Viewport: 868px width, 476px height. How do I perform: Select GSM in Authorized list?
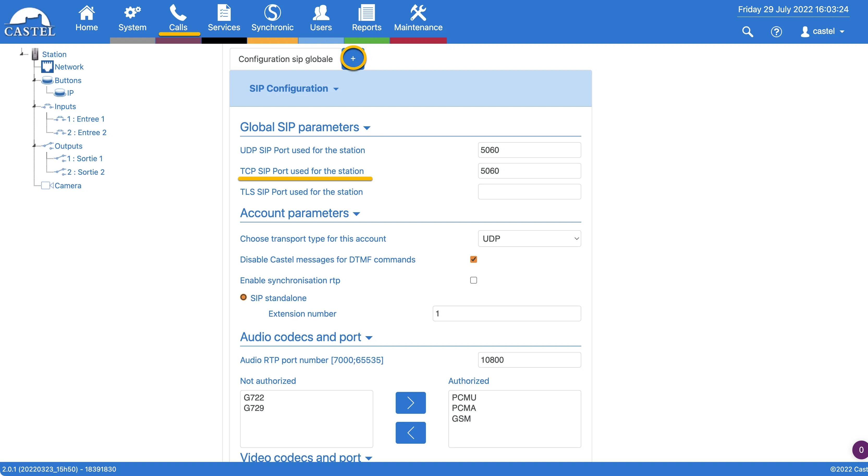pyautogui.click(x=461, y=419)
